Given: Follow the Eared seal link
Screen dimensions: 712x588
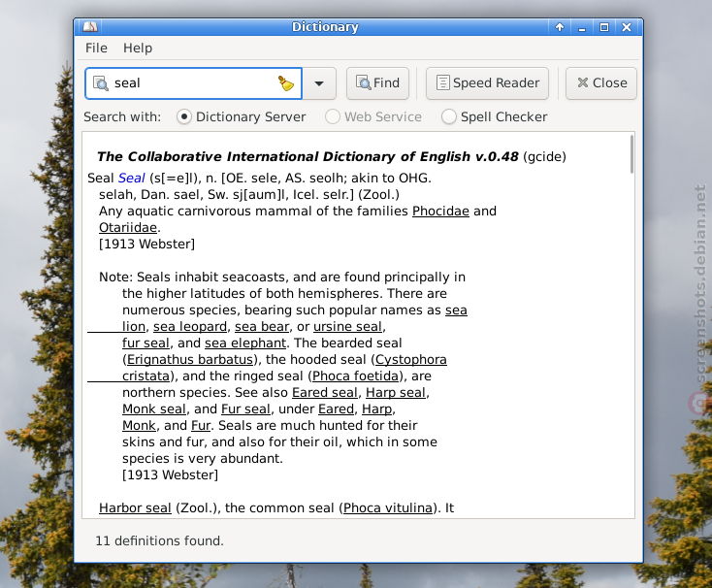Looking at the screenshot, I should (325, 392).
